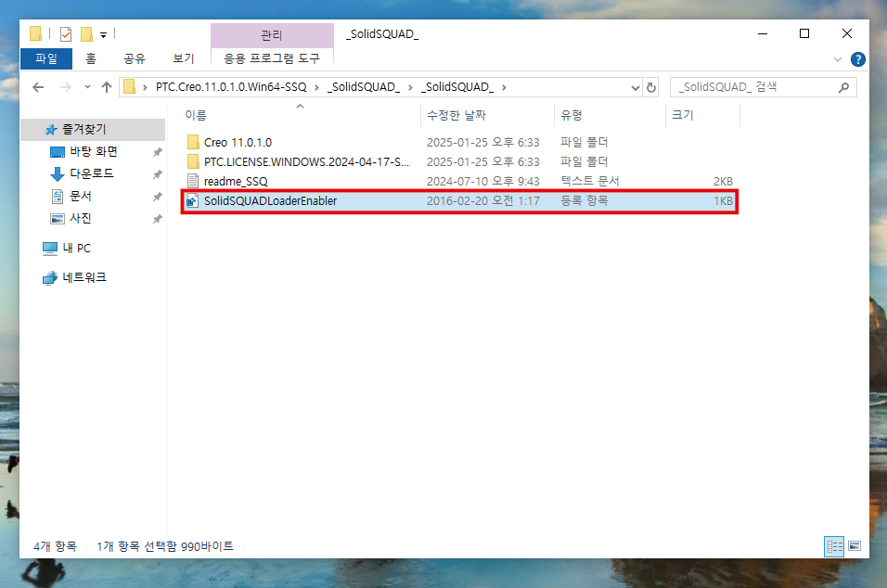Image resolution: width=887 pixels, height=588 pixels.
Task: Select the 관리 contextual tab header
Action: 272,35
